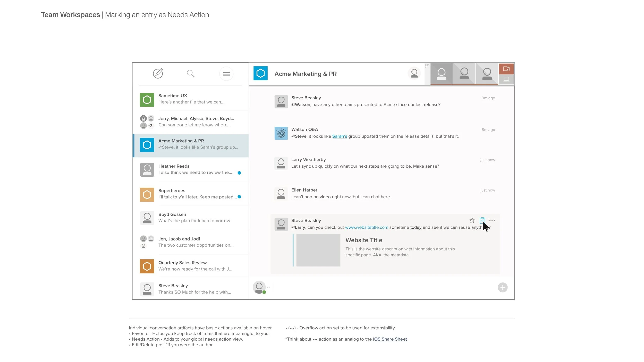Click plus button in message composer
The width and height of the screenshot is (644, 362).
(502, 287)
